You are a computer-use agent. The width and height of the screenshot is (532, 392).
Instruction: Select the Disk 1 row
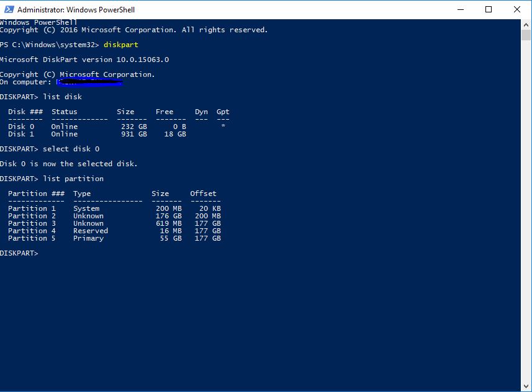(97, 134)
